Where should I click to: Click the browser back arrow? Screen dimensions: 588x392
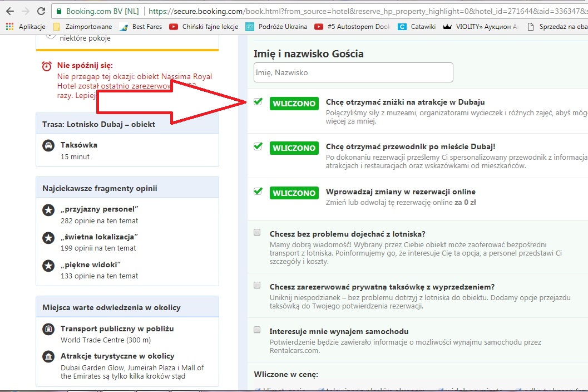pyautogui.click(x=10, y=11)
